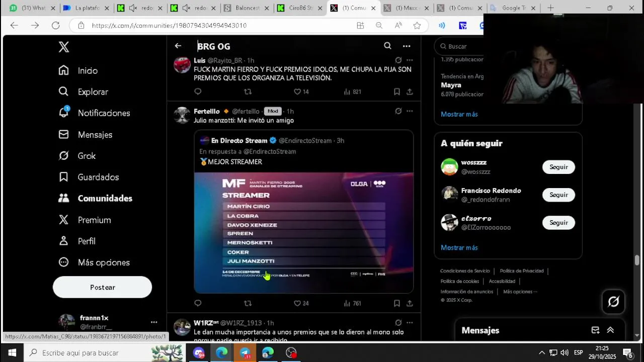The width and height of the screenshot is (644, 362).
Task: Expand the Mensajes drawer
Action: (610, 330)
